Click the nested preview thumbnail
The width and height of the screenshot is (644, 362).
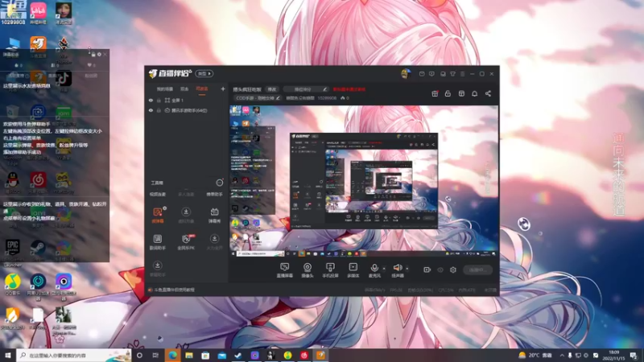(x=364, y=180)
